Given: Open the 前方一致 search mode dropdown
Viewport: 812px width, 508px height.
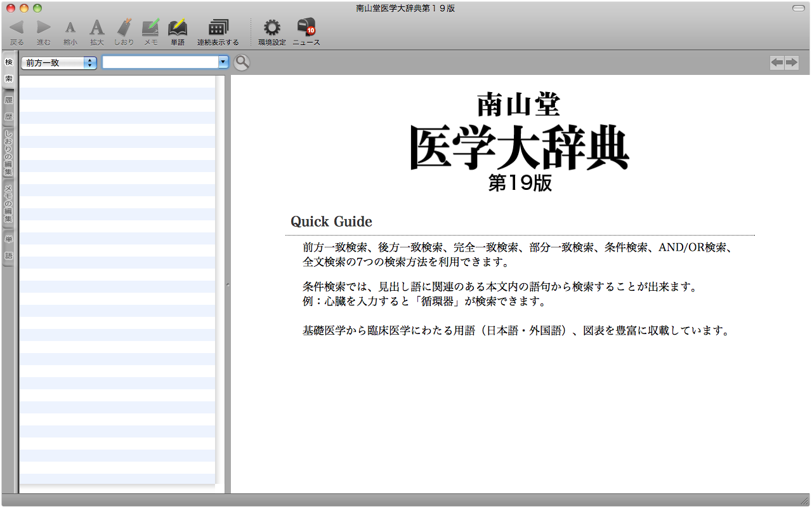Looking at the screenshot, I should [59, 62].
